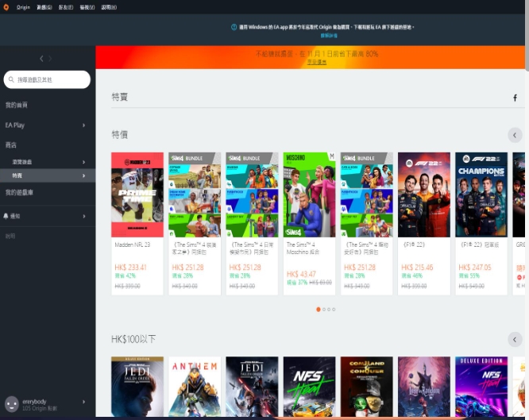Open Jedi Fallen Order Deluxe Edition cover
Image resolution: width=529 pixels, height=420 pixels.
click(137, 387)
